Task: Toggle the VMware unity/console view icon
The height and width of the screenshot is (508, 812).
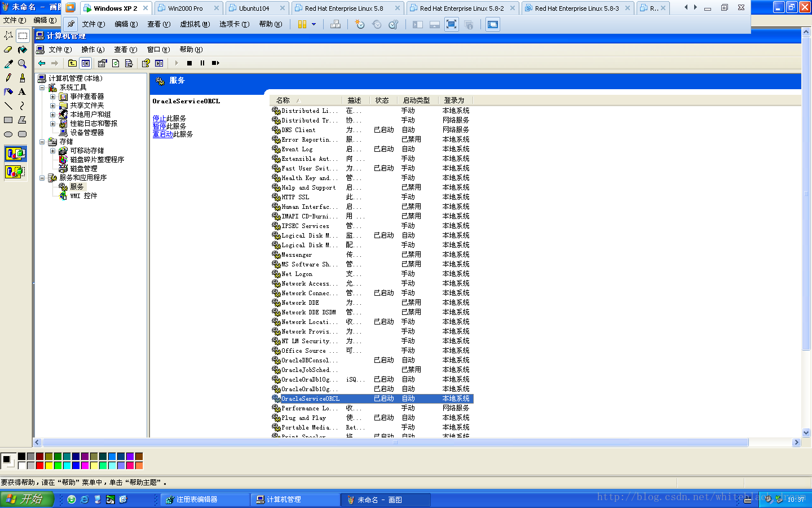Action: [x=493, y=24]
